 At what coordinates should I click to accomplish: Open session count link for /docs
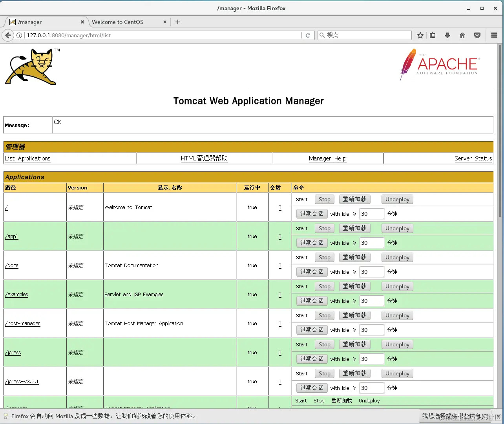(280, 266)
